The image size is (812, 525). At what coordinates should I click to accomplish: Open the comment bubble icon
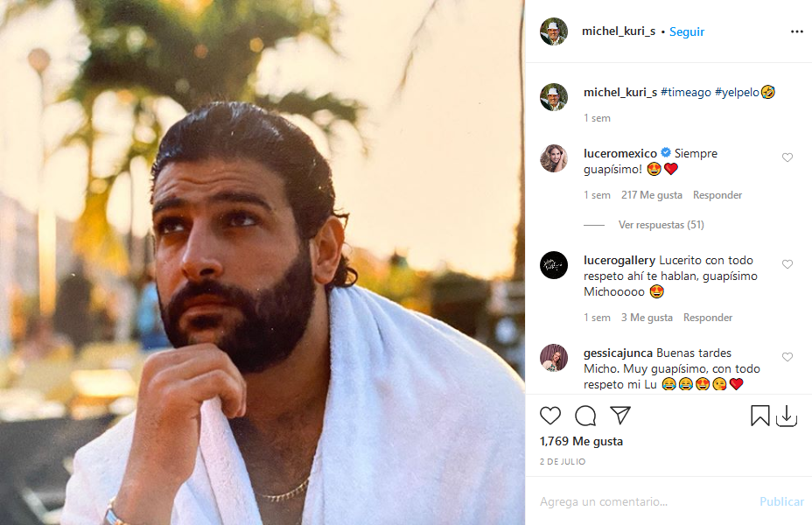[585, 416]
